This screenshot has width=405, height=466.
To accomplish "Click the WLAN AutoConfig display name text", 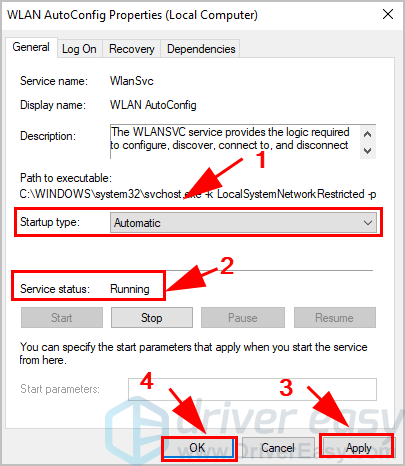I will (x=153, y=105).
